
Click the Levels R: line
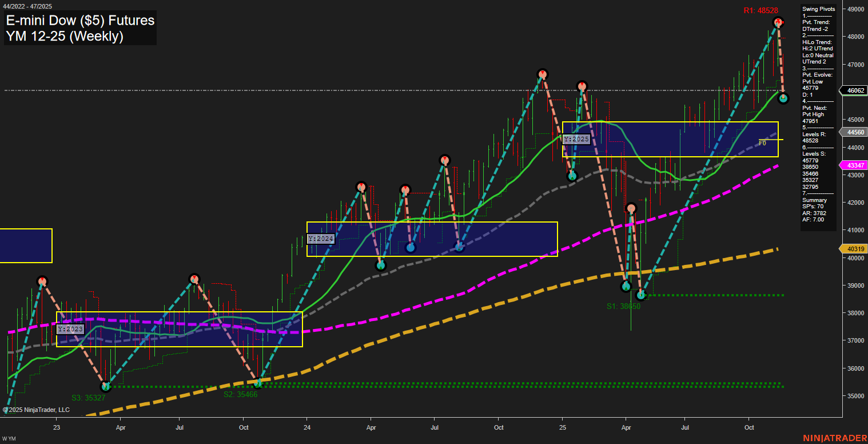(x=815, y=134)
